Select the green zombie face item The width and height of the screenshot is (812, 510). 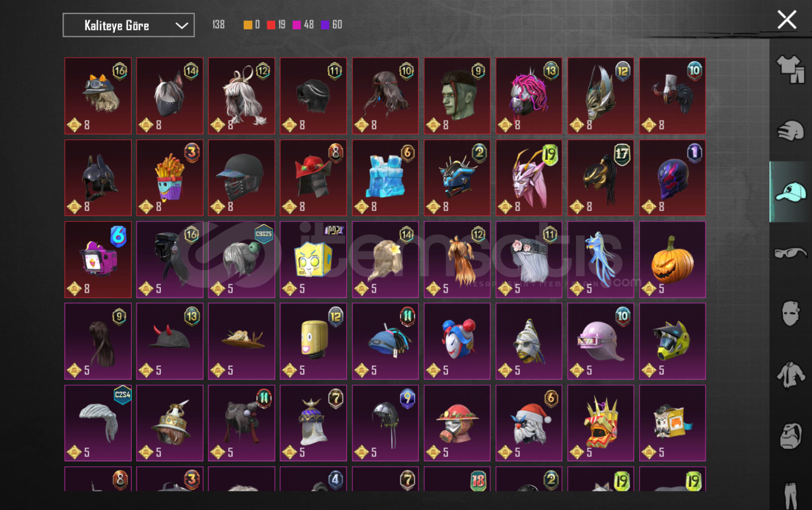point(457,96)
